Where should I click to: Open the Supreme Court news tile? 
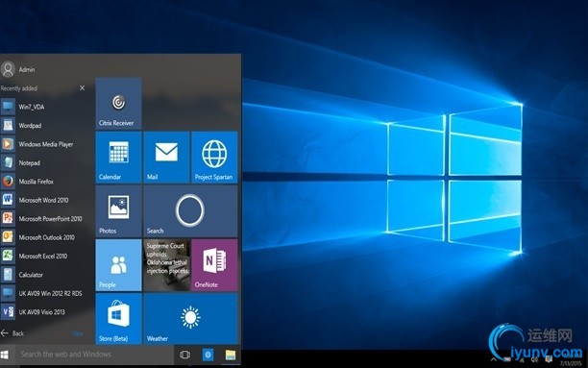166,265
